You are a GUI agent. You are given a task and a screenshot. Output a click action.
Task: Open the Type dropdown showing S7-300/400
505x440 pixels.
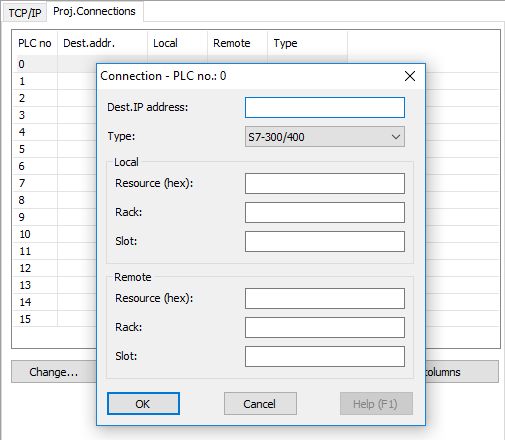coord(325,137)
